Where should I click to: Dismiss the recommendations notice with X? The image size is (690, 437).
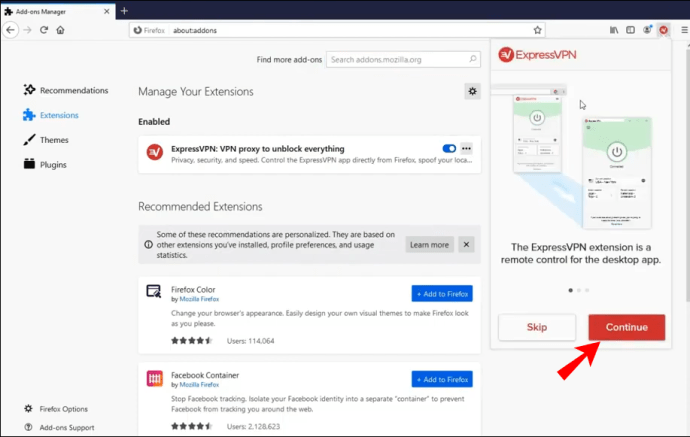466,244
